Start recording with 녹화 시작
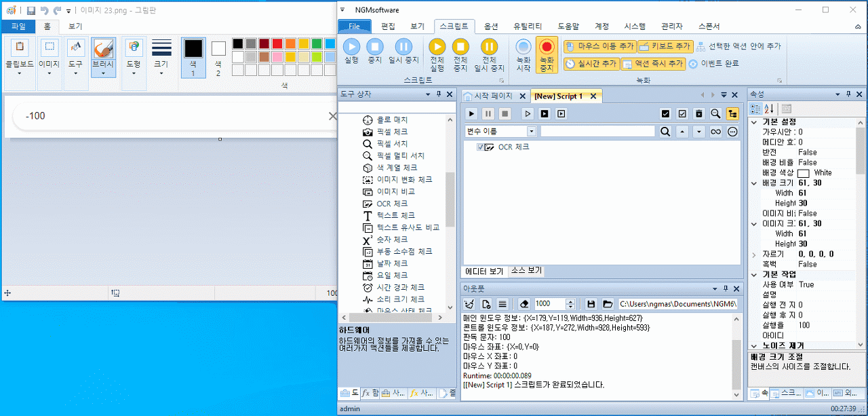The width and height of the screenshot is (868, 416). point(524,55)
